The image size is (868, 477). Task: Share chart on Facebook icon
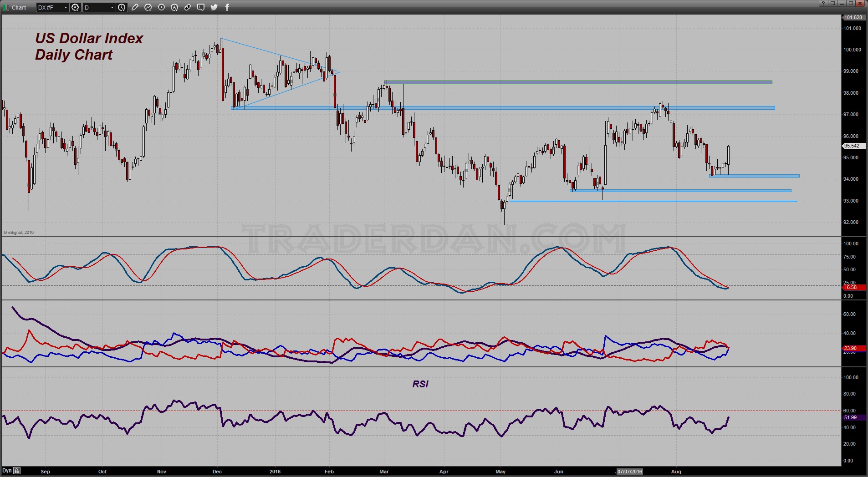pos(227,7)
